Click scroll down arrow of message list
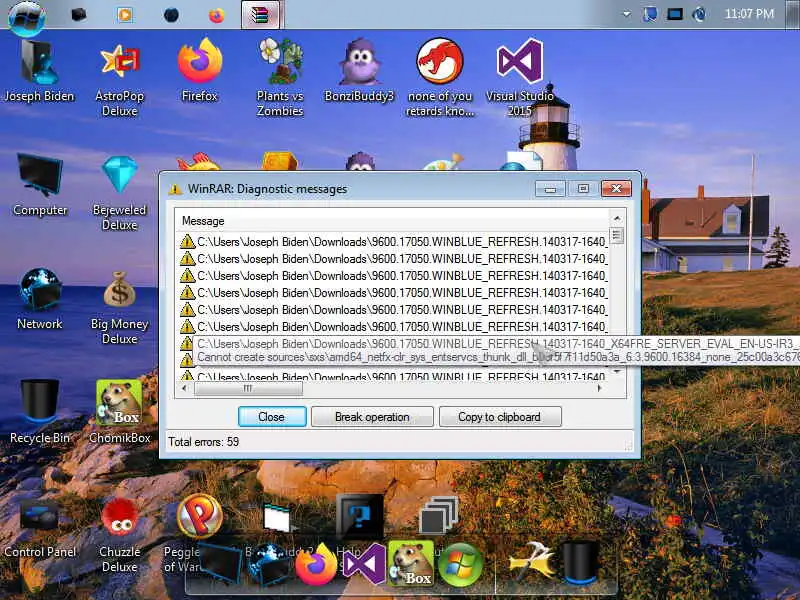The width and height of the screenshot is (800, 600). (617, 372)
